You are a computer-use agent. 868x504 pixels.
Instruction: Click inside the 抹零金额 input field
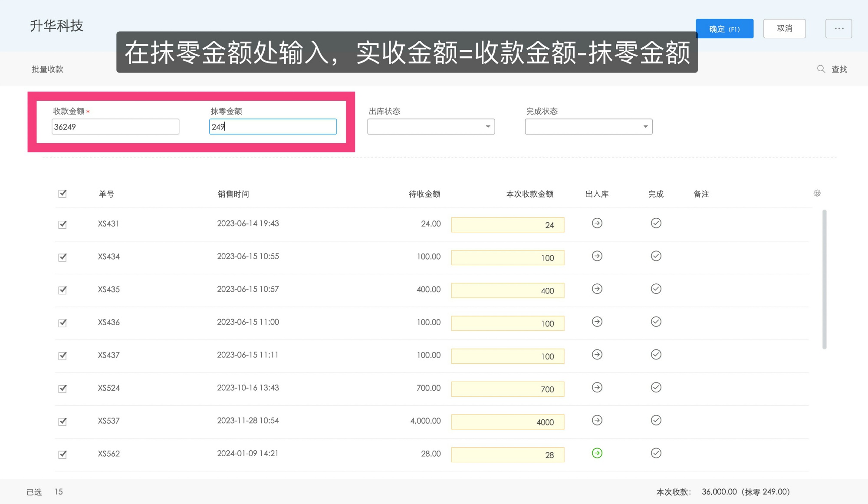point(273,126)
